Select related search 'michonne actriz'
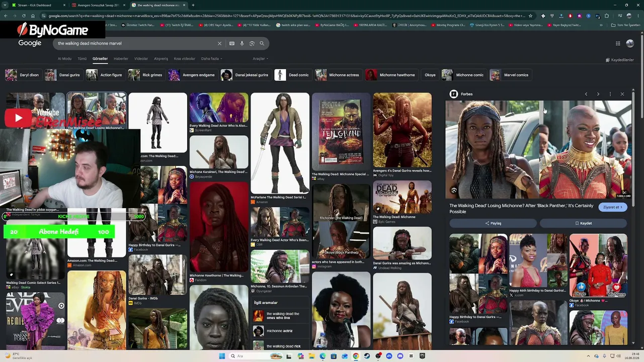 click(281, 331)
